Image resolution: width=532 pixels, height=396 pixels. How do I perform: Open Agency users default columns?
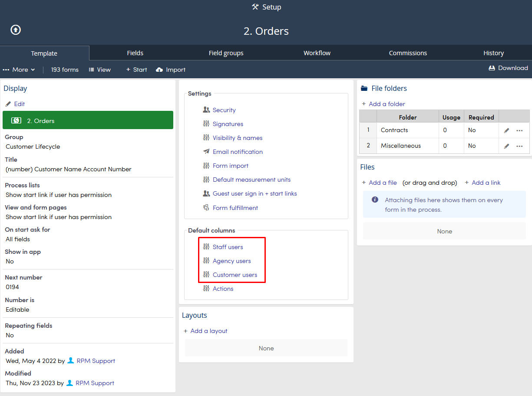tap(232, 261)
